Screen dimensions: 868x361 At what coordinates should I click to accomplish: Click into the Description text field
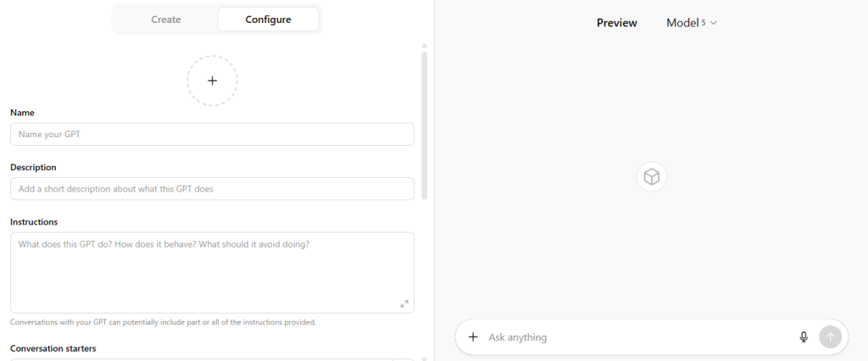pyautogui.click(x=212, y=188)
